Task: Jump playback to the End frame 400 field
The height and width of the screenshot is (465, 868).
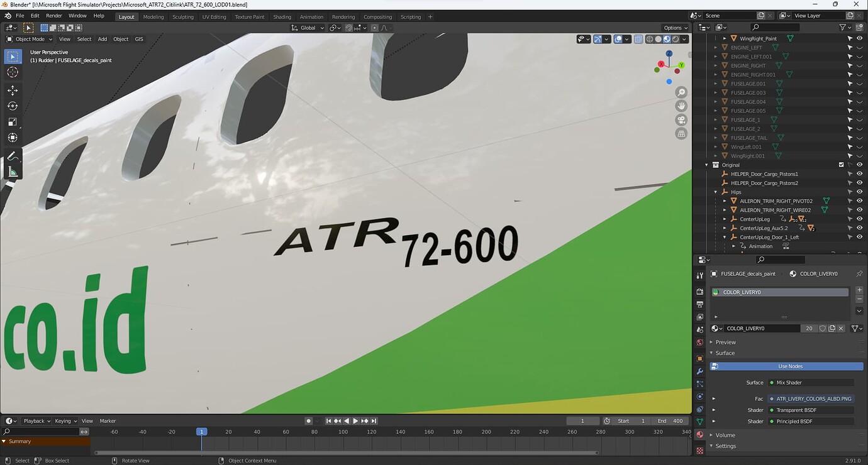Action: point(669,420)
